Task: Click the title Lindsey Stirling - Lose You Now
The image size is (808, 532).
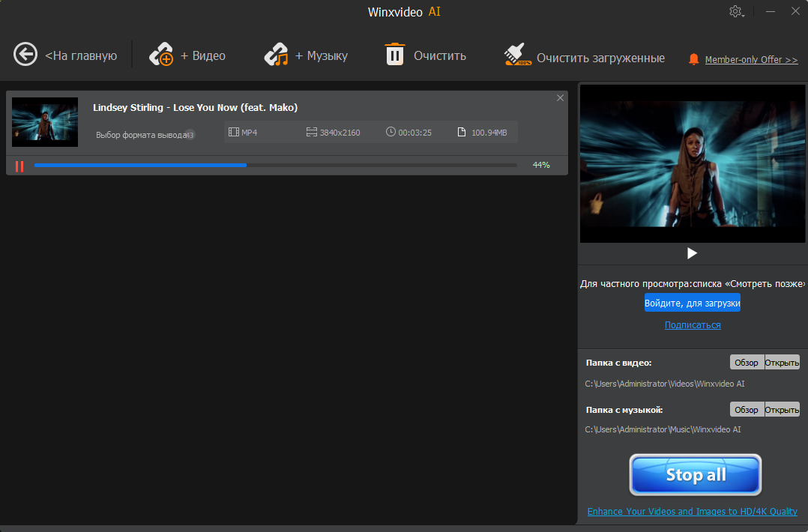Action: coord(196,108)
